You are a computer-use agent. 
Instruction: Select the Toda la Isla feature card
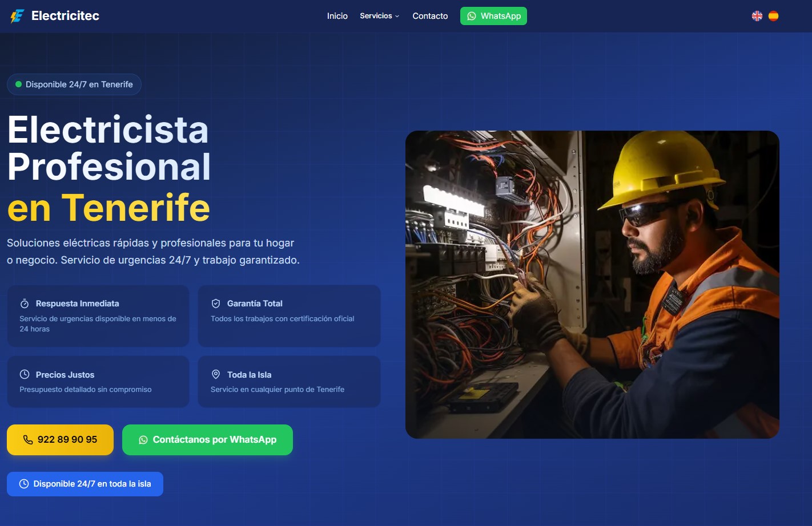[289, 382]
